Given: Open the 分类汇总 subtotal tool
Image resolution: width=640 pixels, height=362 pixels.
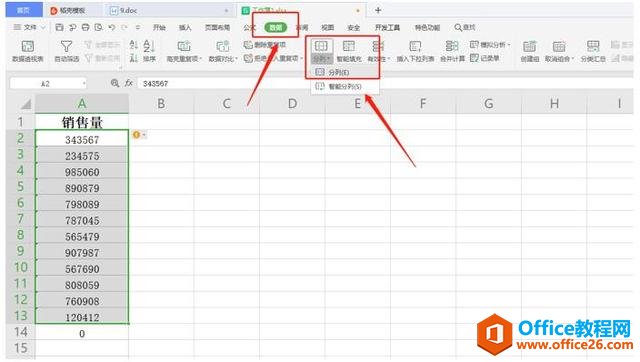Looking at the screenshot, I should pyautogui.click(x=593, y=51).
